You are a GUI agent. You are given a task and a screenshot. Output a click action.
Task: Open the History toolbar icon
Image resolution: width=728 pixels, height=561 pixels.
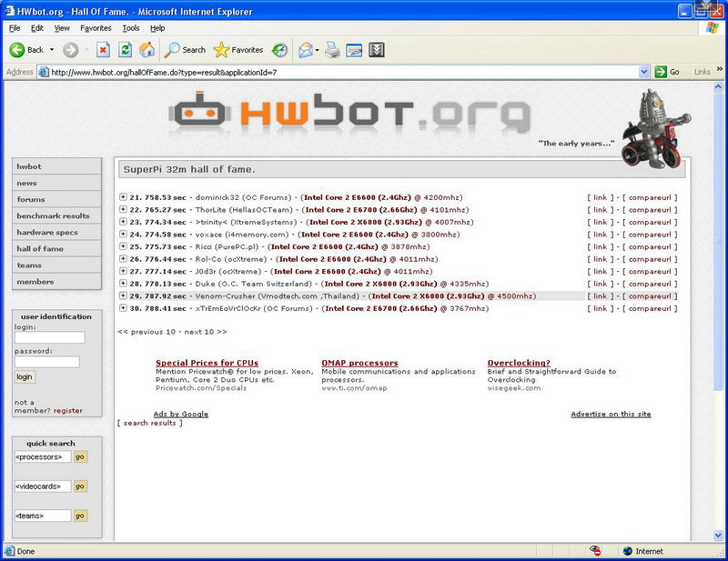click(279, 50)
